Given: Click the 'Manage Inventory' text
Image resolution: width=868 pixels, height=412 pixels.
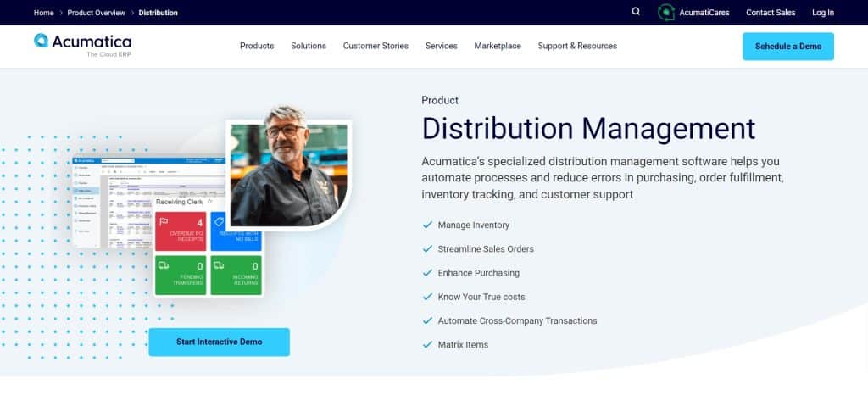Looking at the screenshot, I should point(473,225).
